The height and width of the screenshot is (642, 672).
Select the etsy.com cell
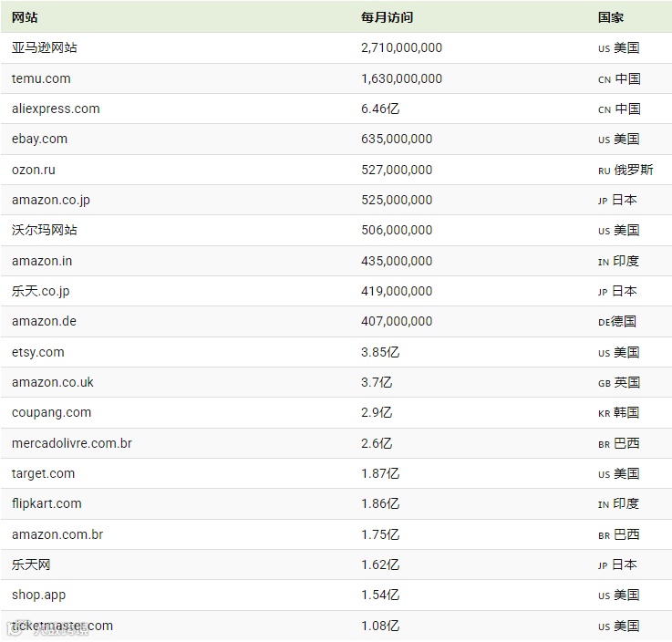[38, 352]
